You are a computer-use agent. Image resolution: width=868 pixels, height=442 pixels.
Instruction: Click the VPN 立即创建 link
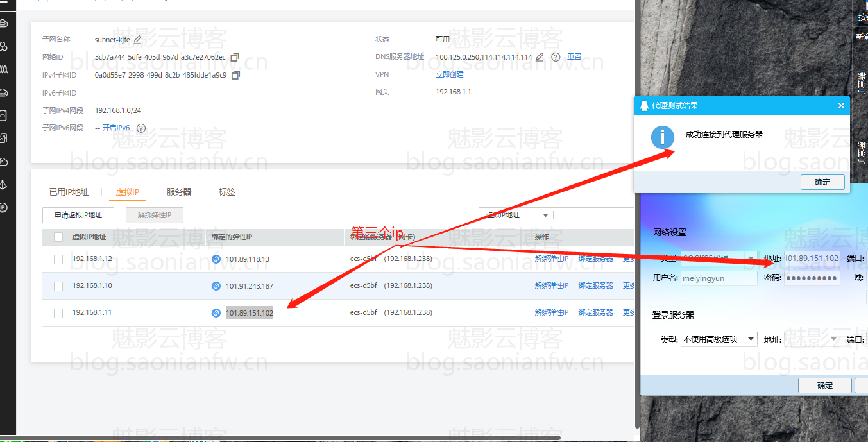[450, 74]
